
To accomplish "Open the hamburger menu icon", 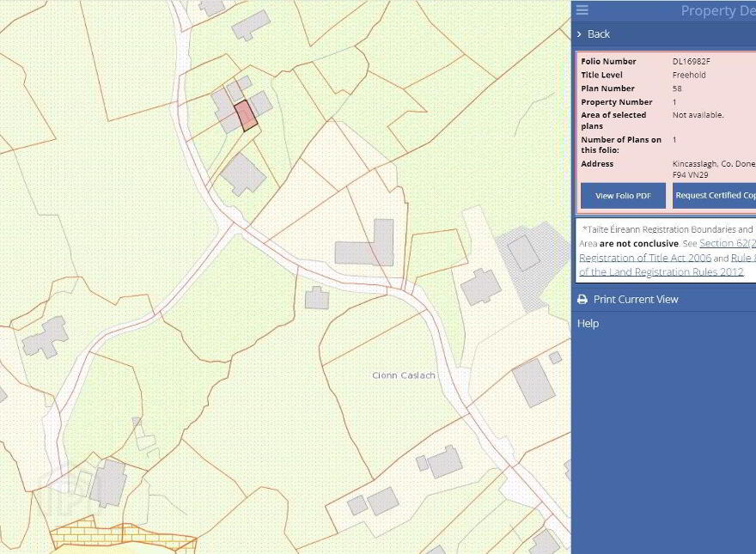I will pyautogui.click(x=582, y=10).
